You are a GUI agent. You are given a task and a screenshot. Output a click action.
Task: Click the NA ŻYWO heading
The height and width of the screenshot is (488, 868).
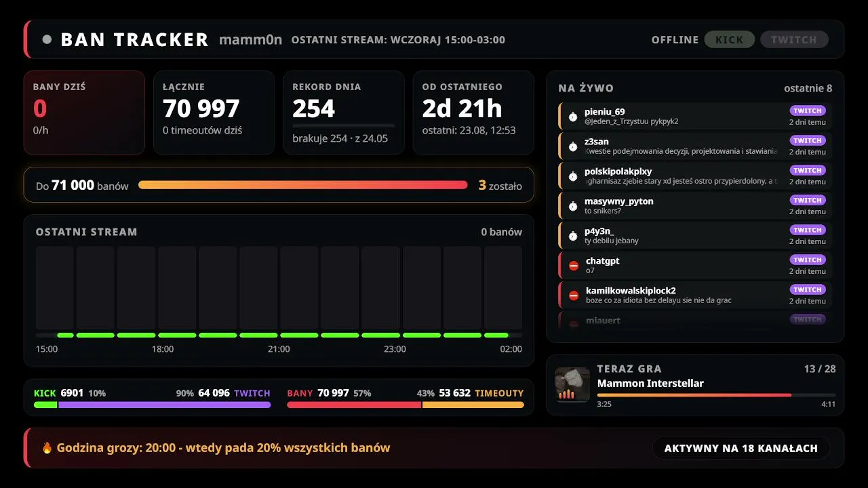tap(586, 88)
